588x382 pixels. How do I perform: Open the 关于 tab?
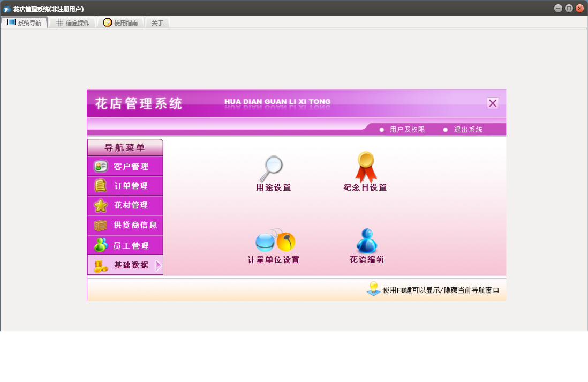click(157, 23)
